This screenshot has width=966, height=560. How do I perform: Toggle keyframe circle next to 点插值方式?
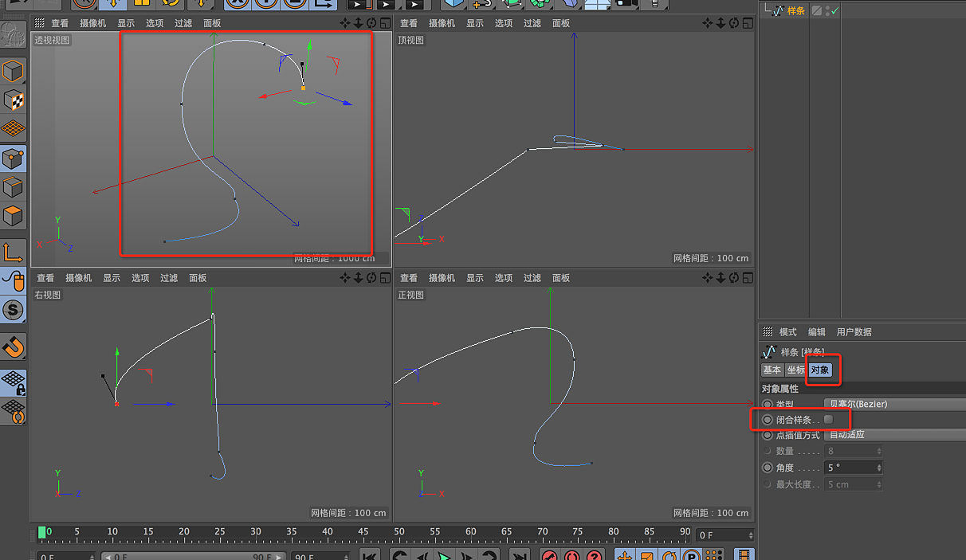pos(768,435)
